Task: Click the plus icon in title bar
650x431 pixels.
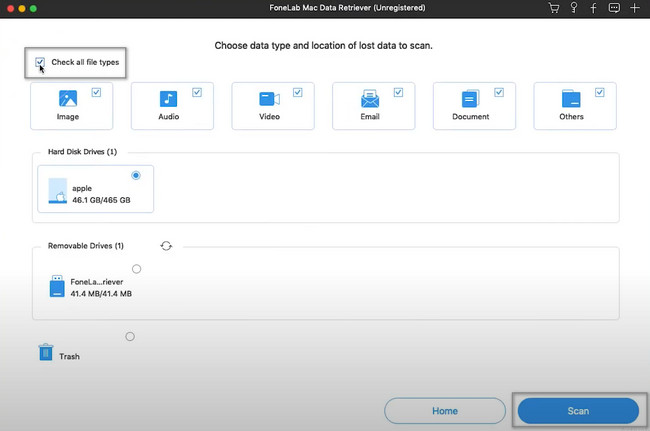Action: click(x=634, y=8)
